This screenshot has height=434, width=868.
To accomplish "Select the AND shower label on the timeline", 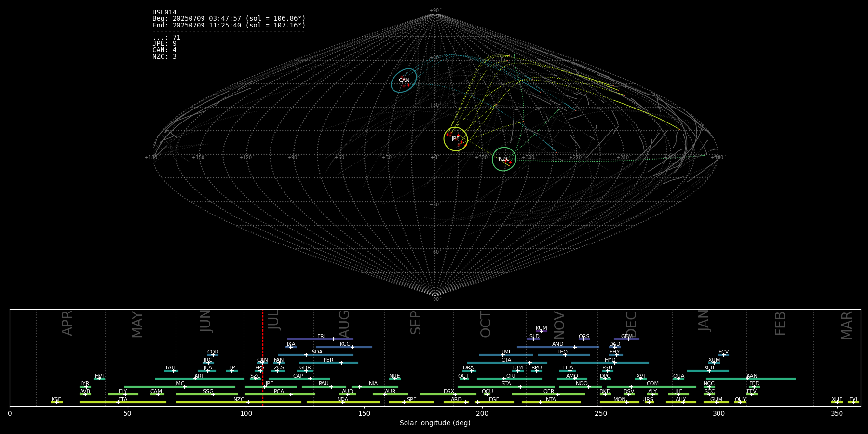I will pos(558,344).
